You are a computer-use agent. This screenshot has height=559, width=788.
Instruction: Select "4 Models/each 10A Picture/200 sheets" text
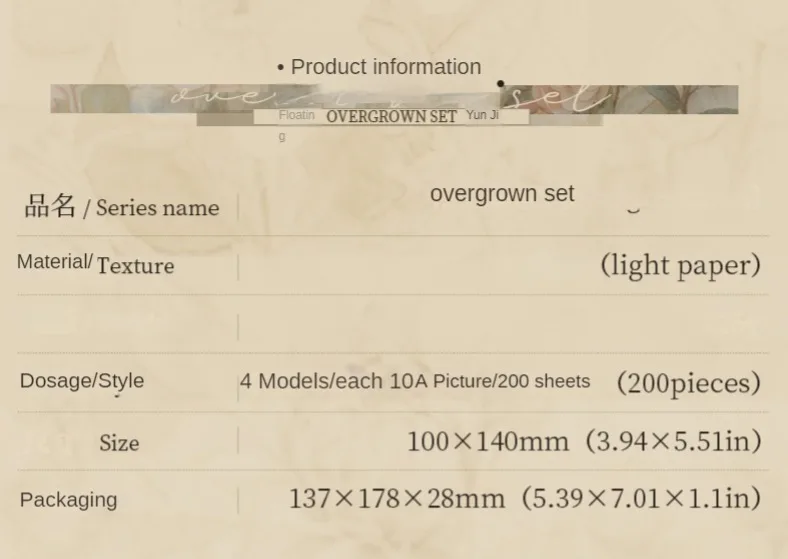tap(415, 381)
